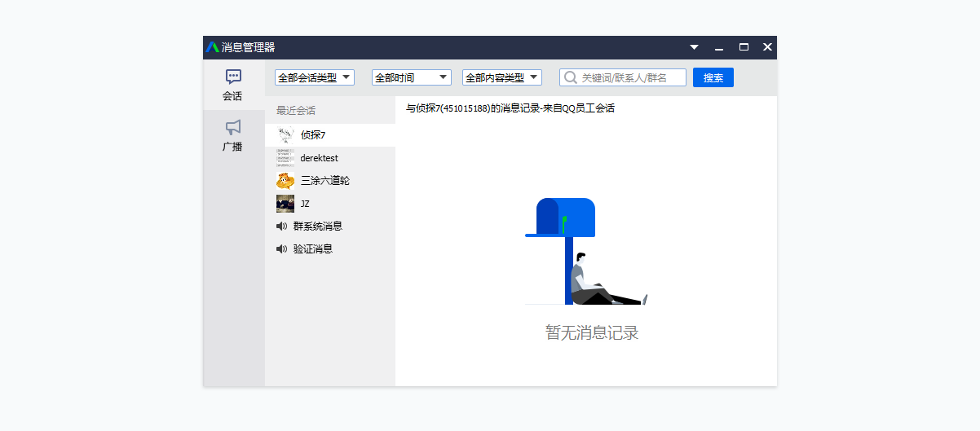Focus the keyword/contact search field
This screenshot has width=980, height=431.
[623, 77]
